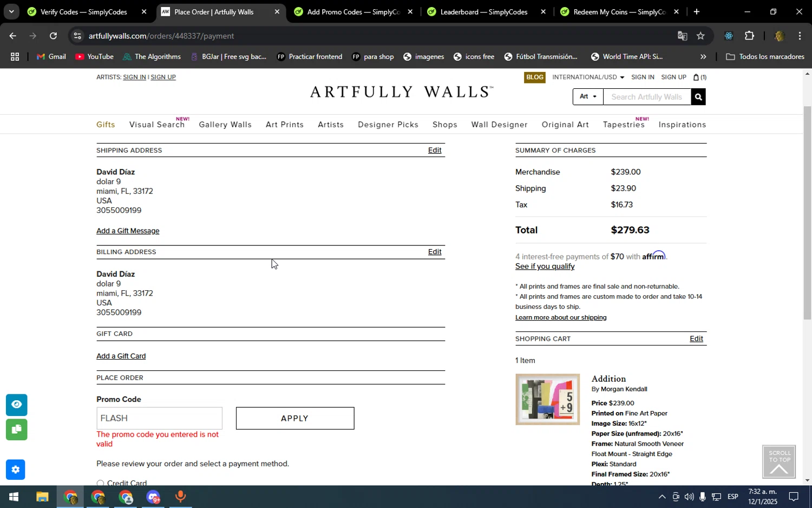Click the browser address bar URL
The image size is (812, 508).
[161, 36]
